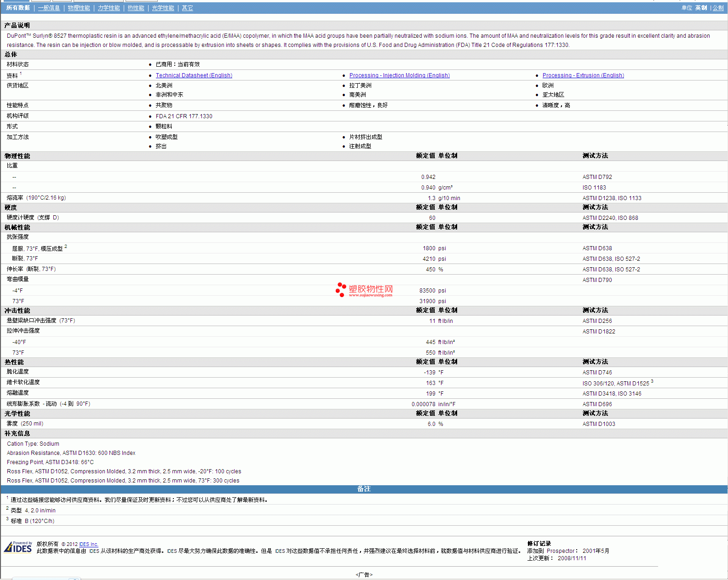
Task: Click the FDA 21 CFR 177.1330 entry
Action: (x=184, y=116)
